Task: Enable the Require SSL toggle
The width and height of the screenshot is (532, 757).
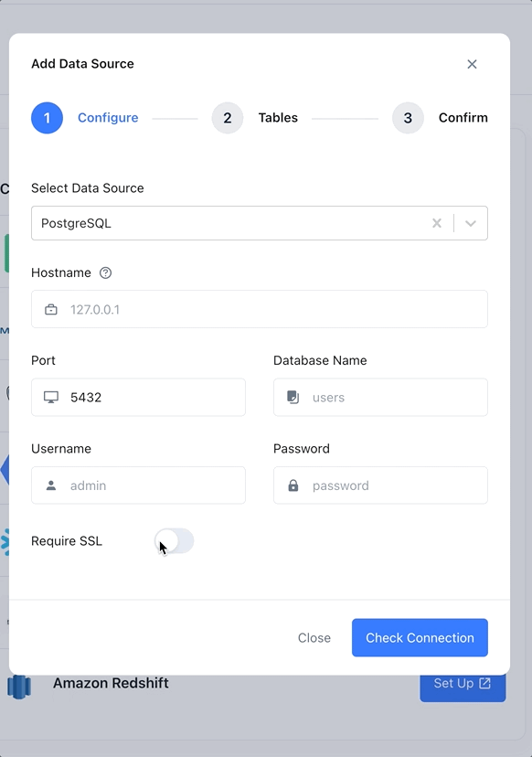Action: (175, 541)
